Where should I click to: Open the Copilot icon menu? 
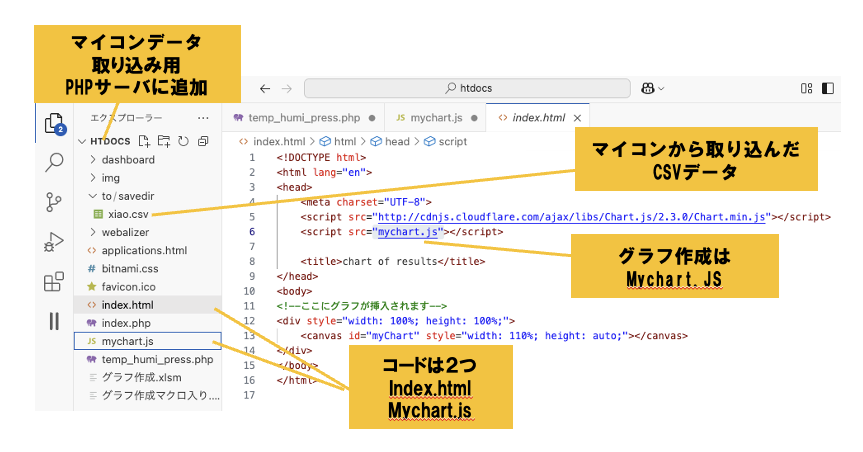click(652, 88)
